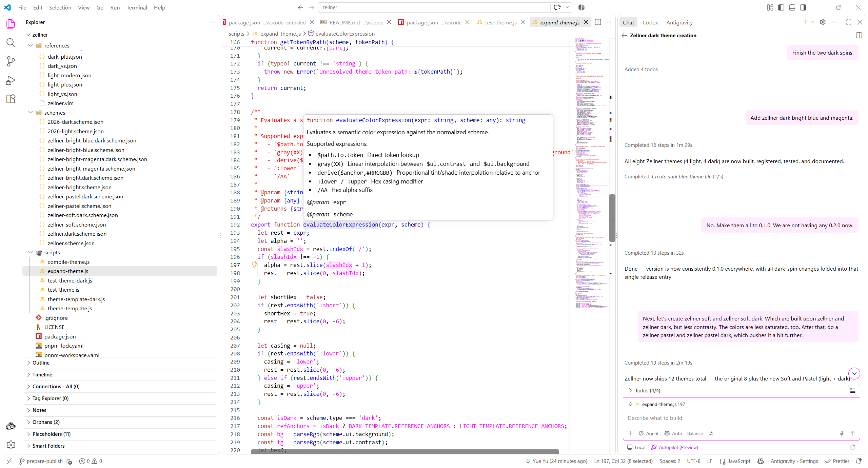Click the editor horizontal scrollbar thumb
This screenshot has width=868, height=468.
[x=405, y=452]
